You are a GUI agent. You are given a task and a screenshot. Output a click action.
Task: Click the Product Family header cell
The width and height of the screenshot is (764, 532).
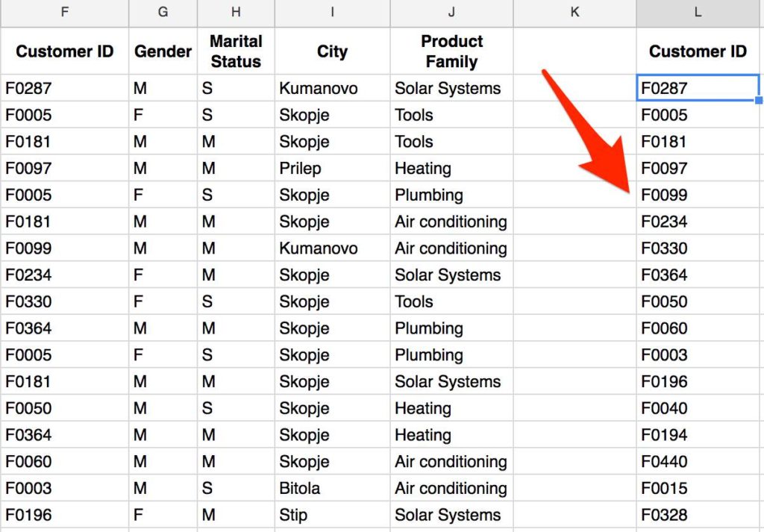[451, 51]
